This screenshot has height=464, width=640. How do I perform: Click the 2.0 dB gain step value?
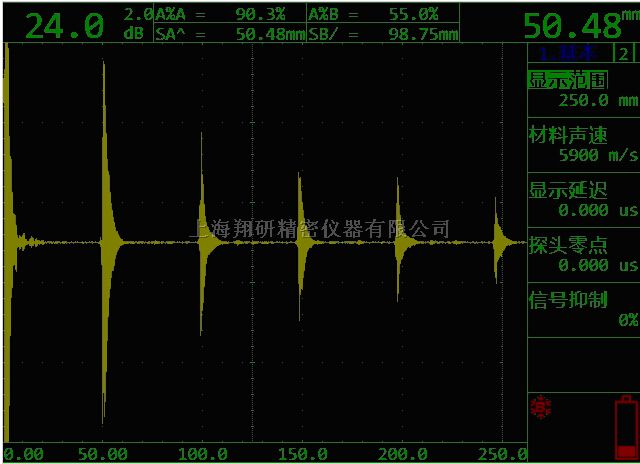coord(138,24)
